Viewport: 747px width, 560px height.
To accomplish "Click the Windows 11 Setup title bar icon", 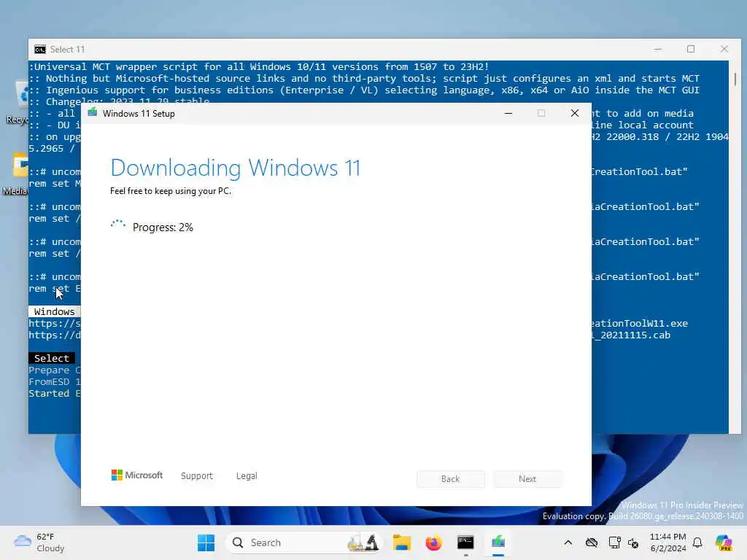I will click(x=93, y=113).
